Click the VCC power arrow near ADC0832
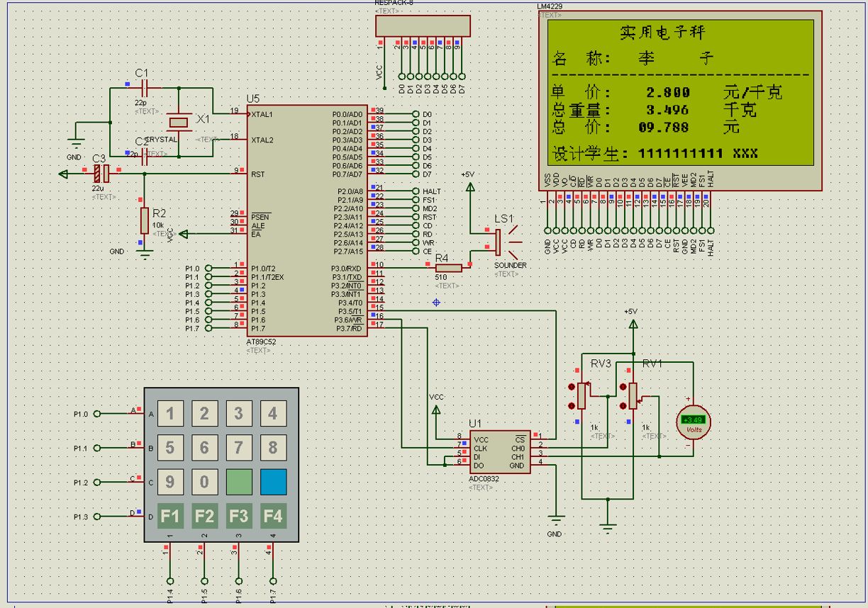This screenshot has width=868, height=608. tap(436, 409)
